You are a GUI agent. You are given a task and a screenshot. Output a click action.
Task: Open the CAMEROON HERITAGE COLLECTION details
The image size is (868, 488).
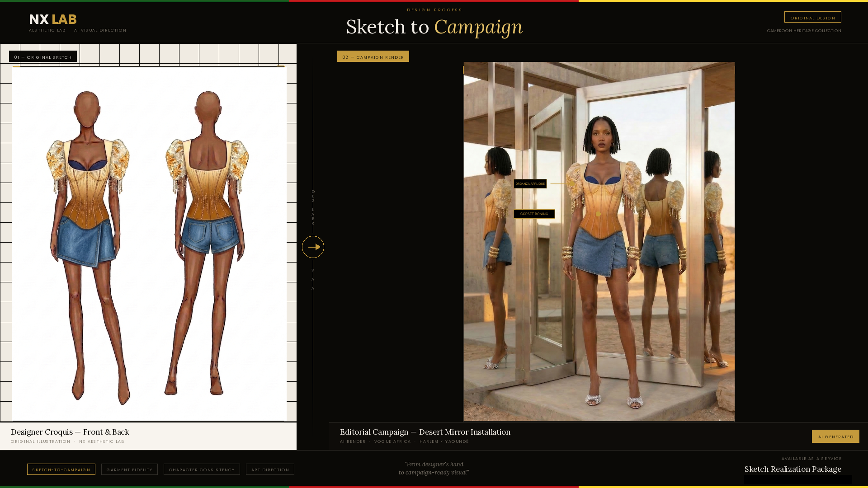(x=804, y=31)
